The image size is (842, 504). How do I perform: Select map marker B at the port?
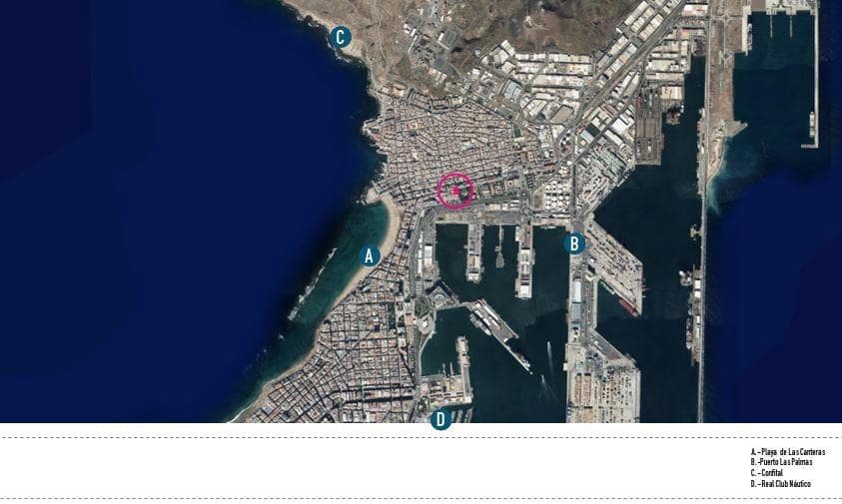pos(573,244)
